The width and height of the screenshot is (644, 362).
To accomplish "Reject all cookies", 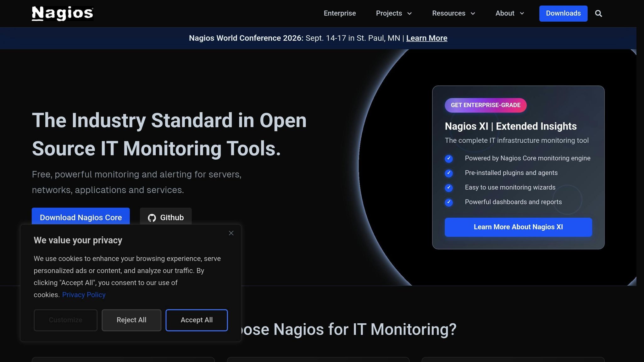I will [x=131, y=320].
